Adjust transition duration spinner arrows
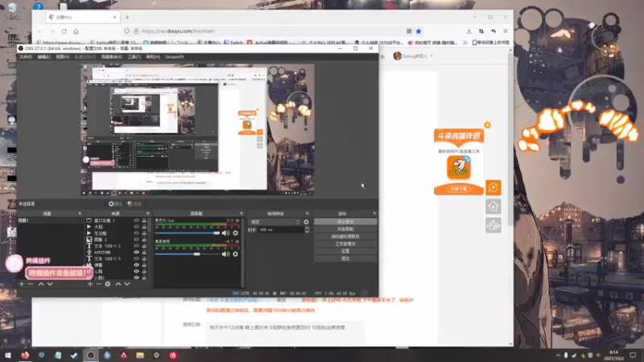The image size is (644, 362). pyautogui.click(x=307, y=230)
